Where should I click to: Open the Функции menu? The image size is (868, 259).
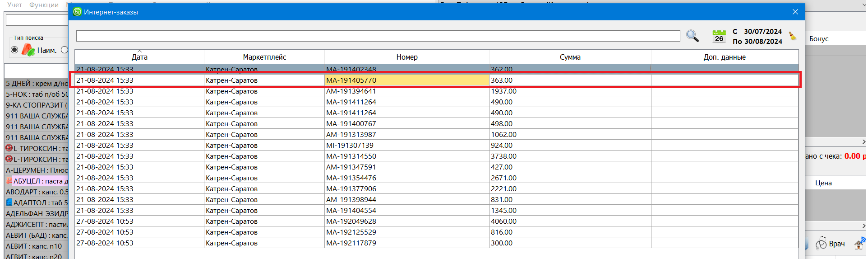point(44,5)
